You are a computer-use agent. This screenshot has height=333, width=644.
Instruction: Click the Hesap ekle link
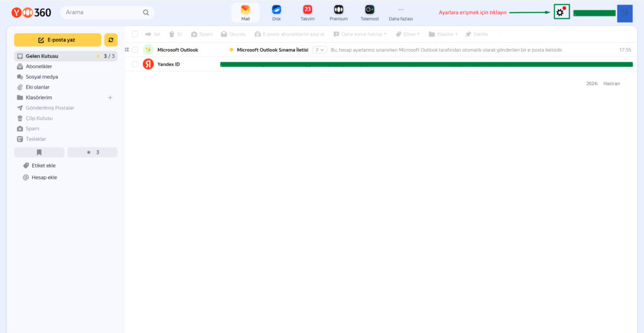tap(44, 178)
